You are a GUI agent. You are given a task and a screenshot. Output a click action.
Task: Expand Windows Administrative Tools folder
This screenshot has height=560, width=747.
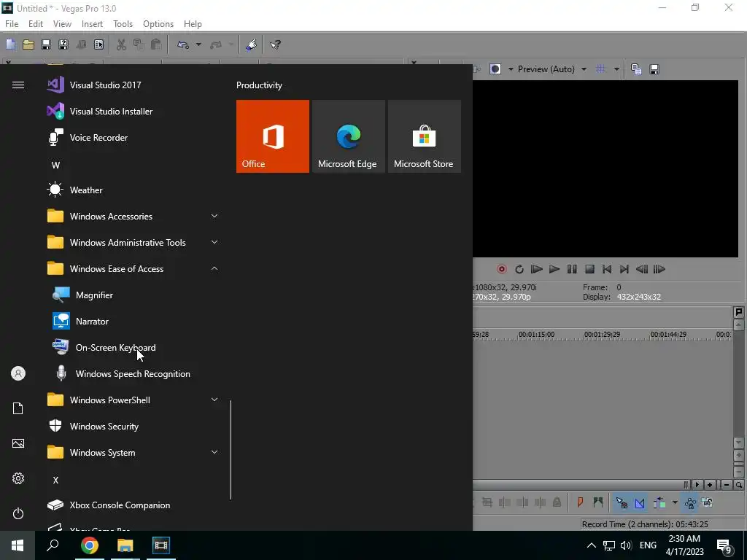[x=133, y=242]
